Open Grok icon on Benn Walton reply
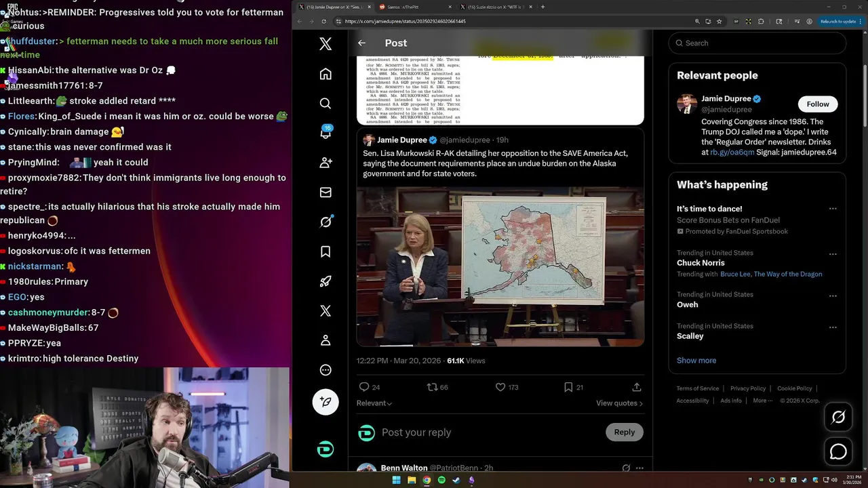The width and height of the screenshot is (868, 488). click(626, 468)
